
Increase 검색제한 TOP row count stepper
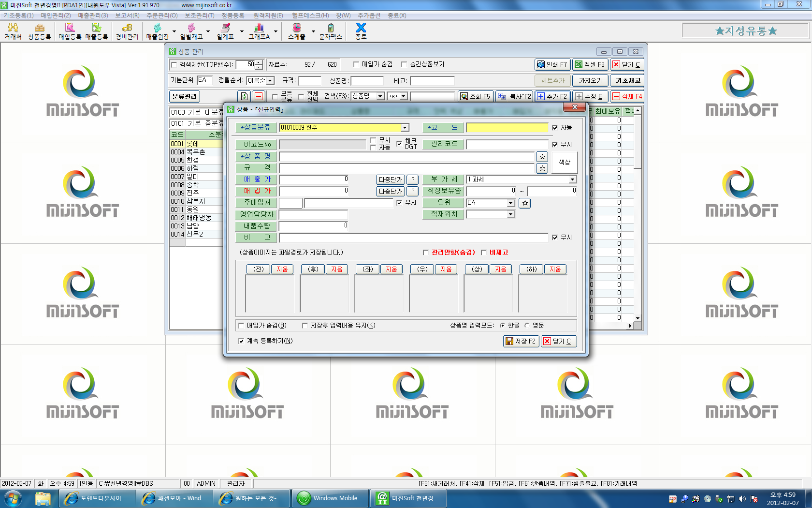coord(259,62)
